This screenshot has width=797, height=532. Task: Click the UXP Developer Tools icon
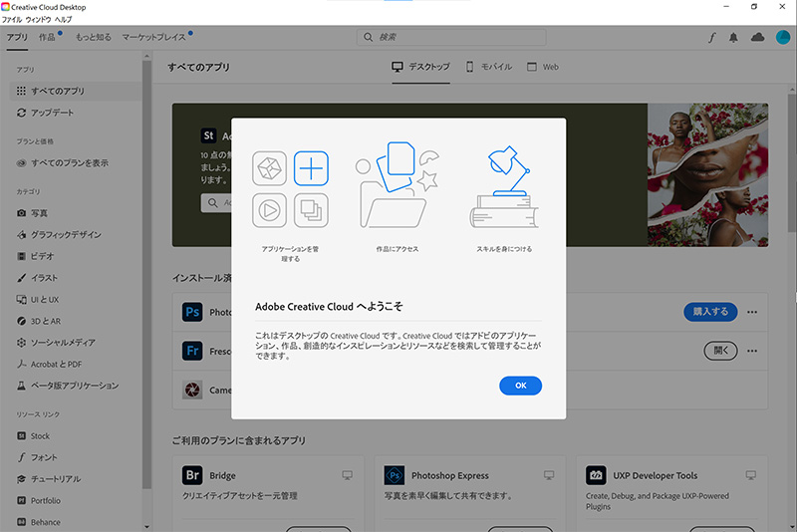(597, 475)
